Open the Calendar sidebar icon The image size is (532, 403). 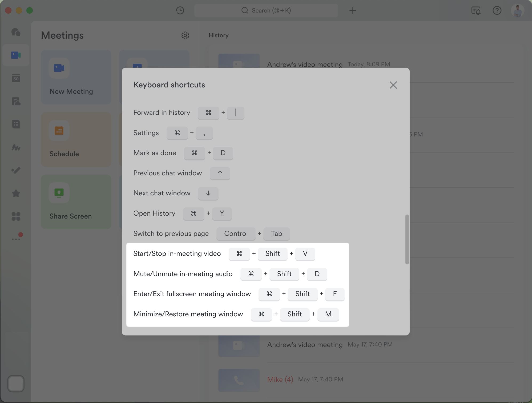16,78
